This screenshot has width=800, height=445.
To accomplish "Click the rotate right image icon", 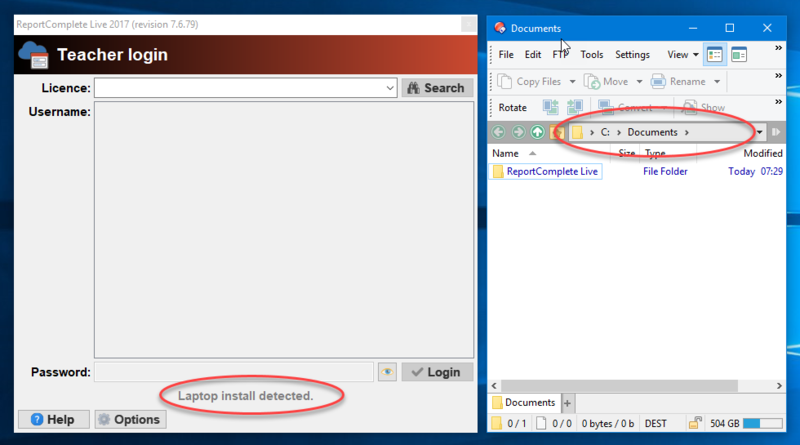I will point(575,107).
